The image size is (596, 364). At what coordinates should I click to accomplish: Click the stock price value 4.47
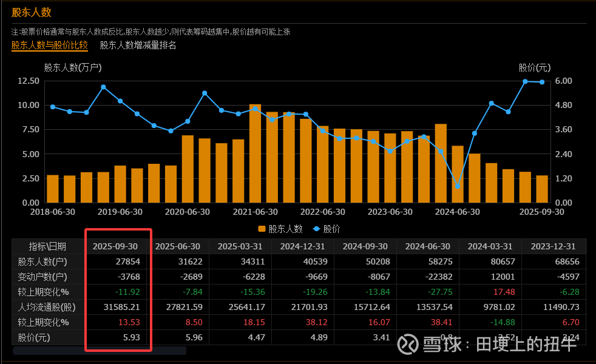point(257,337)
